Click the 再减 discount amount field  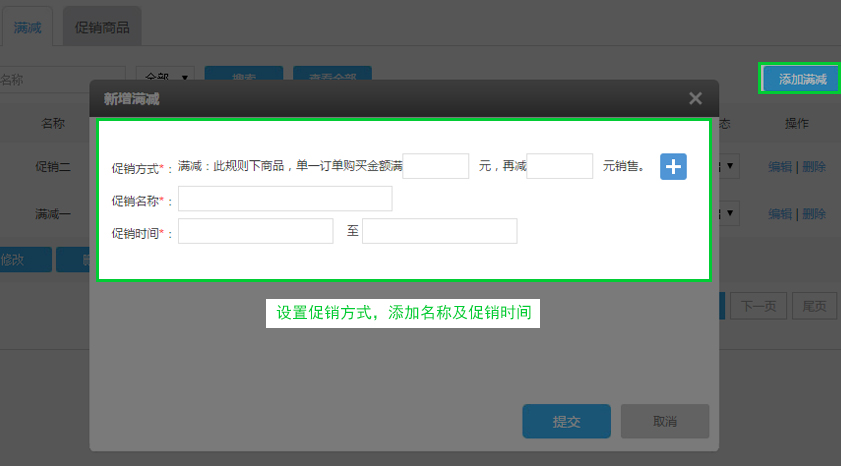560,166
